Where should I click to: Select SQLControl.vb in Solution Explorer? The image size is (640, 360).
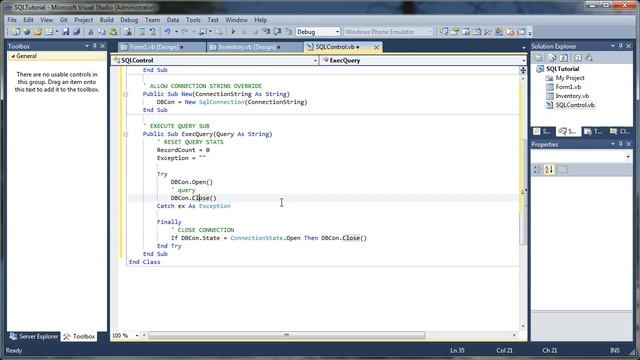pos(575,105)
